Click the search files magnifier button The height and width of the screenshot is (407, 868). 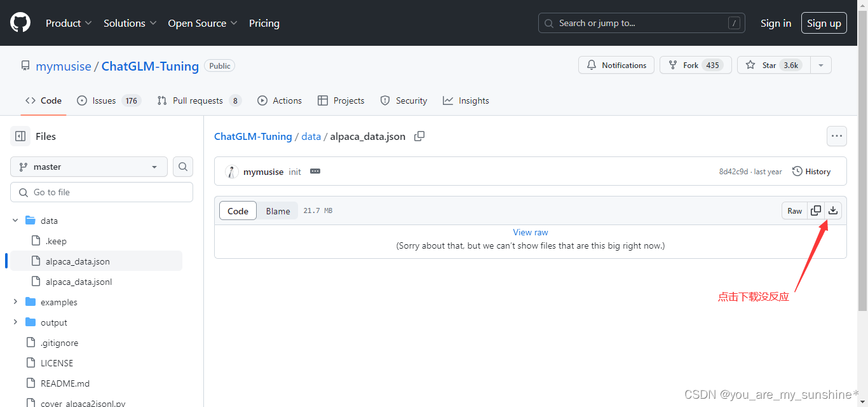click(x=183, y=167)
